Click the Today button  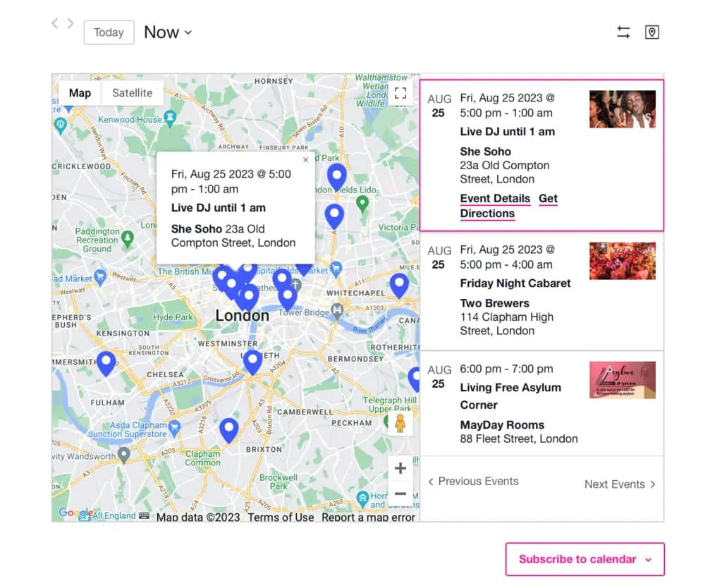click(109, 32)
